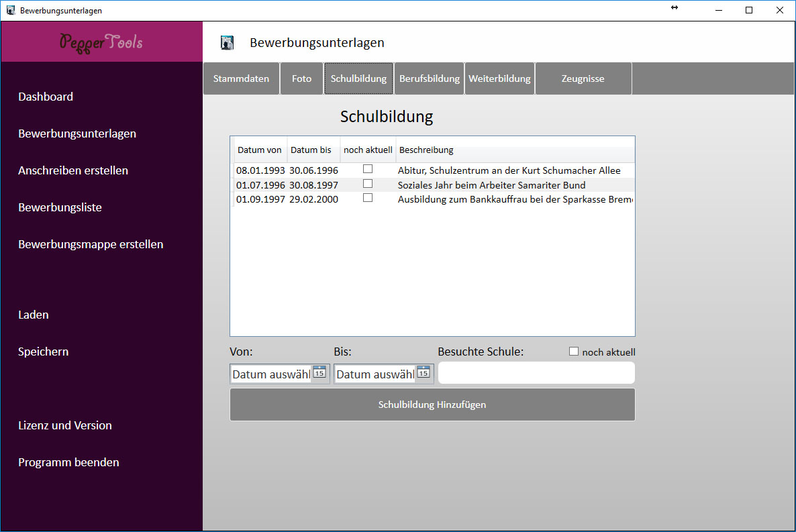Select the date 01.09.1997 cell
This screenshot has height=532, width=796.
260,199
